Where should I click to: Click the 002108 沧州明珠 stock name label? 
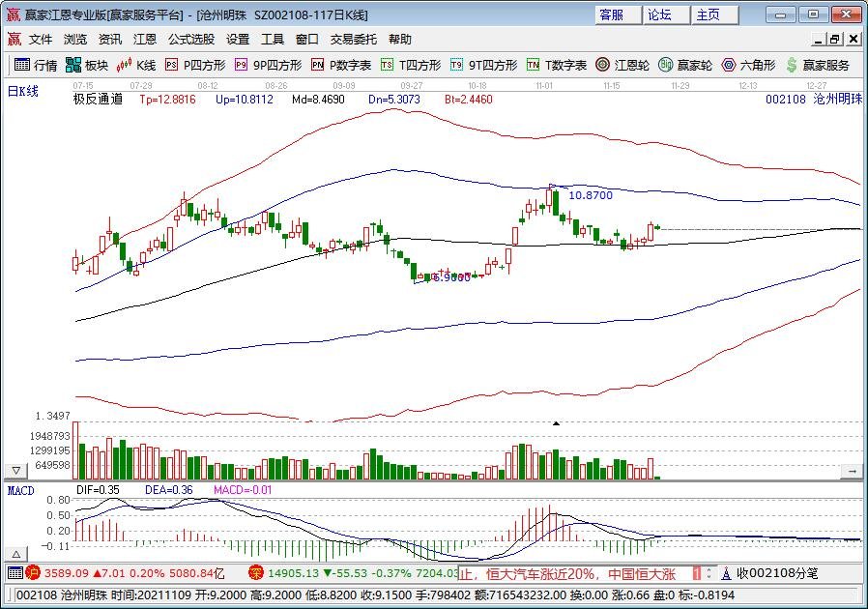(x=814, y=100)
